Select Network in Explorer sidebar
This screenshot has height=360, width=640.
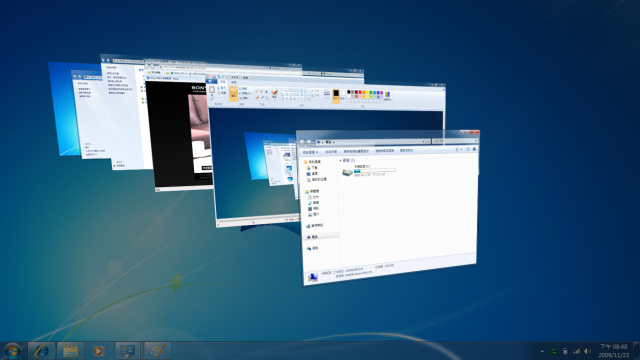313,248
